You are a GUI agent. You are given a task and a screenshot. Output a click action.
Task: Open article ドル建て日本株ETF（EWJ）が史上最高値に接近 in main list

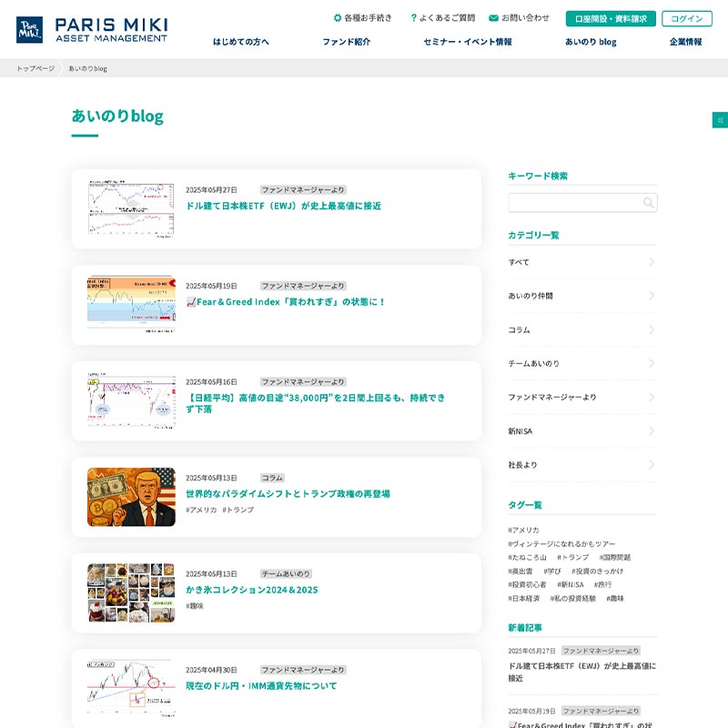283,206
